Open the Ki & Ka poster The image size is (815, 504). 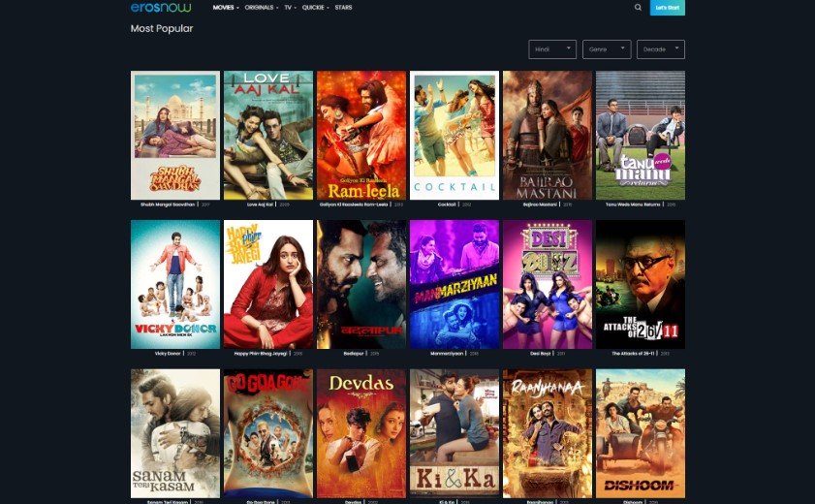(455, 433)
